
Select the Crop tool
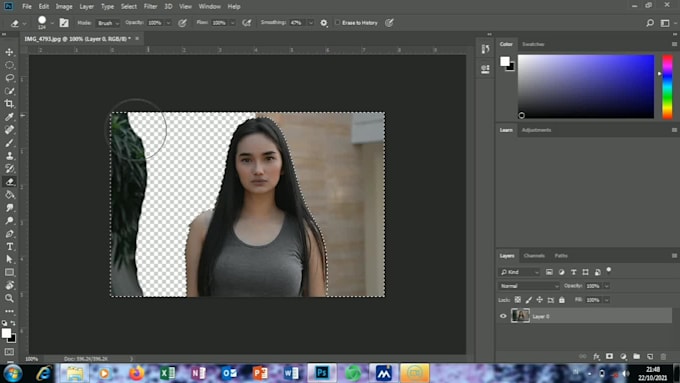[x=9, y=104]
